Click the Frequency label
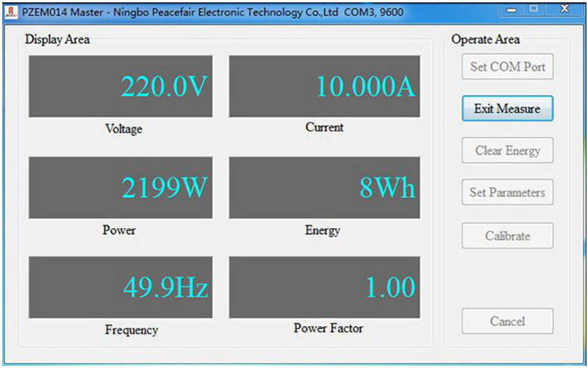 [132, 330]
